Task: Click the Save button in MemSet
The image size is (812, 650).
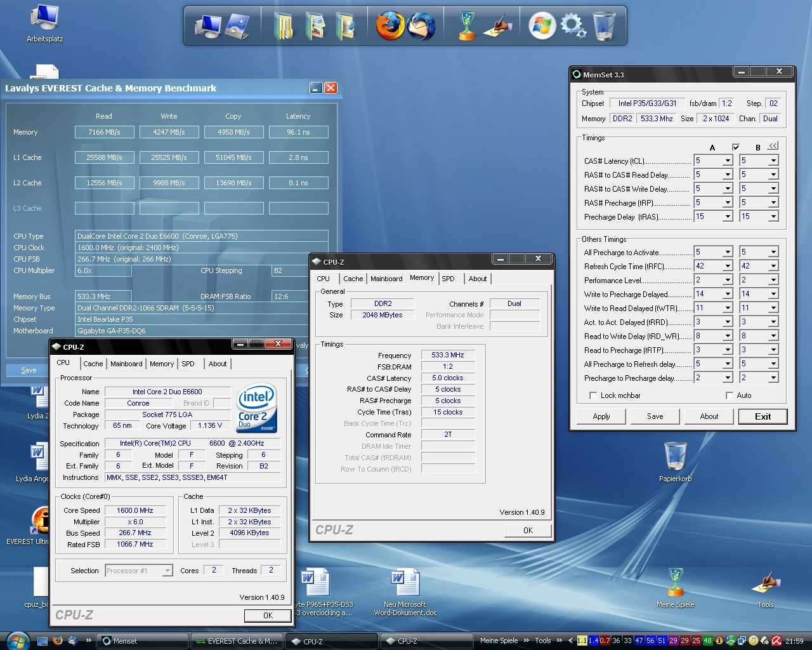Action: [x=655, y=416]
